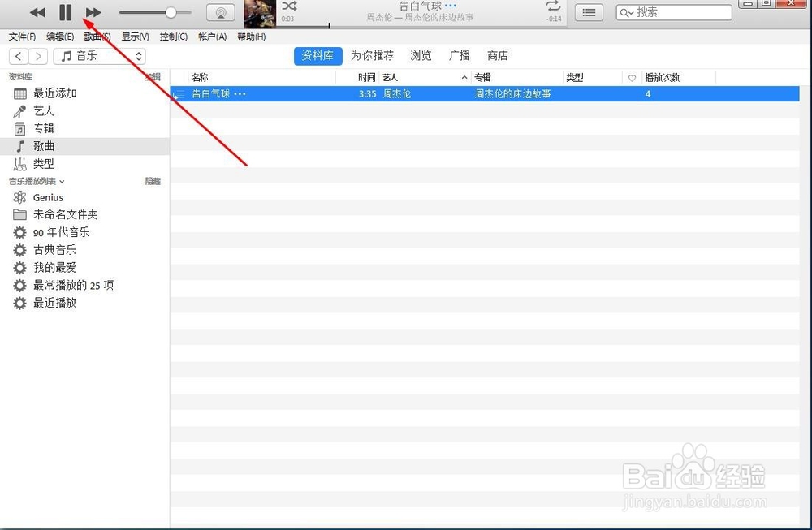
Task: Click 周杰伦 artist cell in song row
Action: point(397,93)
